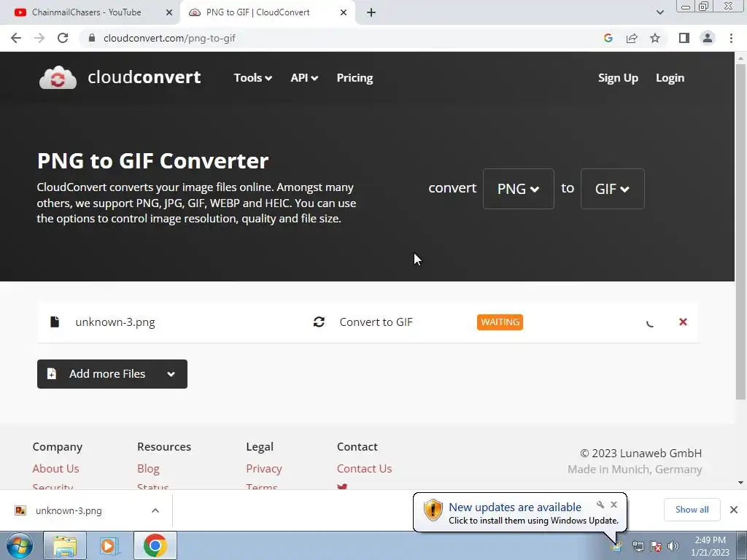The image size is (747, 560).
Task: Open the Add more Files dropdown arrow
Action: (171, 374)
